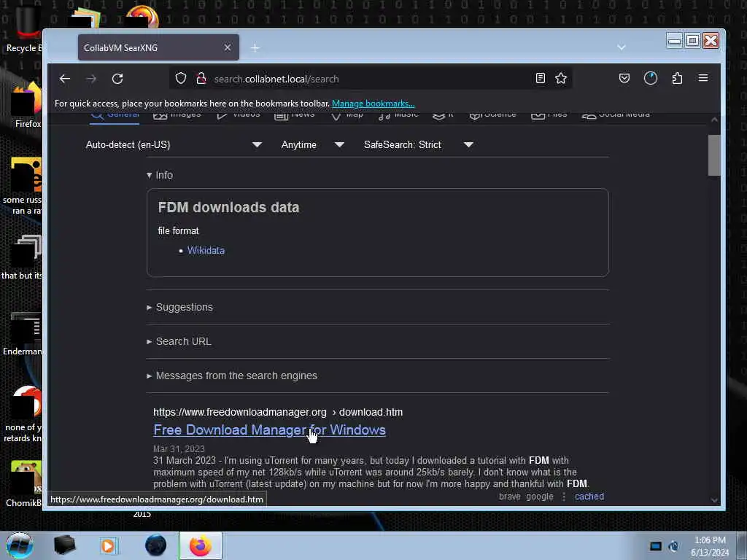Image resolution: width=747 pixels, height=560 pixels.
Task: Click the Mar 31, 2023 date text
Action: click(x=179, y=449)
